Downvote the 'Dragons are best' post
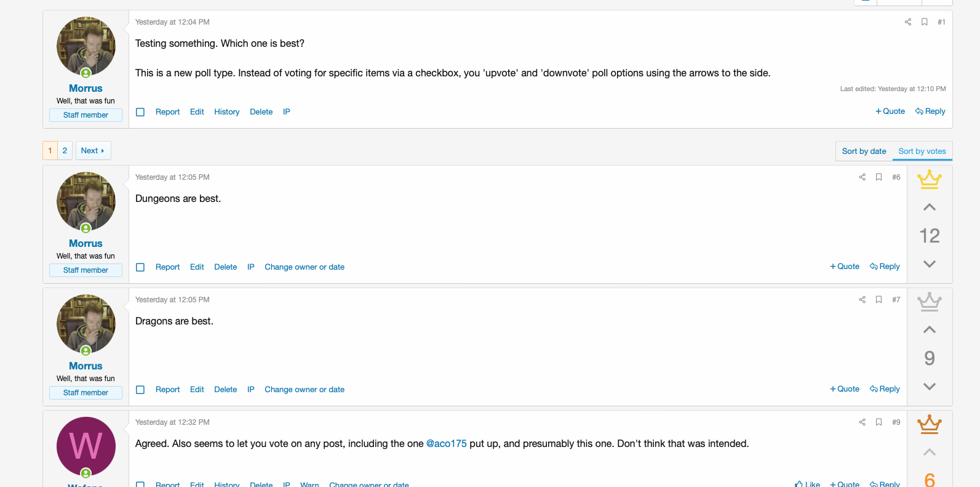Image resolution: width=980 pixels, height=487 pixels. point(929,387)
